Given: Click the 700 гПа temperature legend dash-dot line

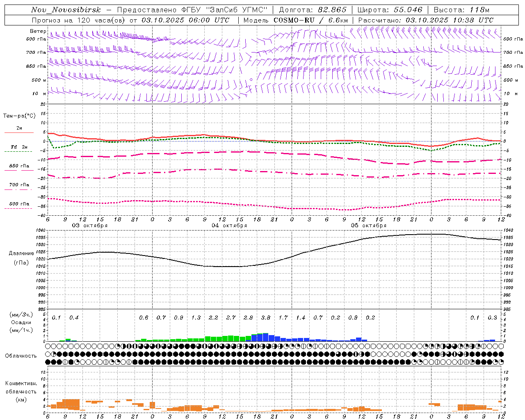Looking at the screenshot, I should 18,189.
